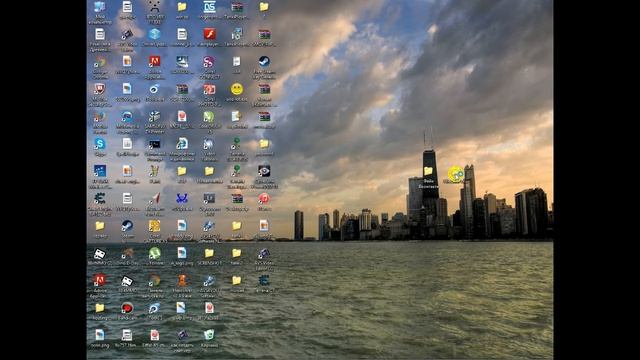Open the blue cube desktop icon
This screenshot has height=360, width=640.
[x=154, y=34]
